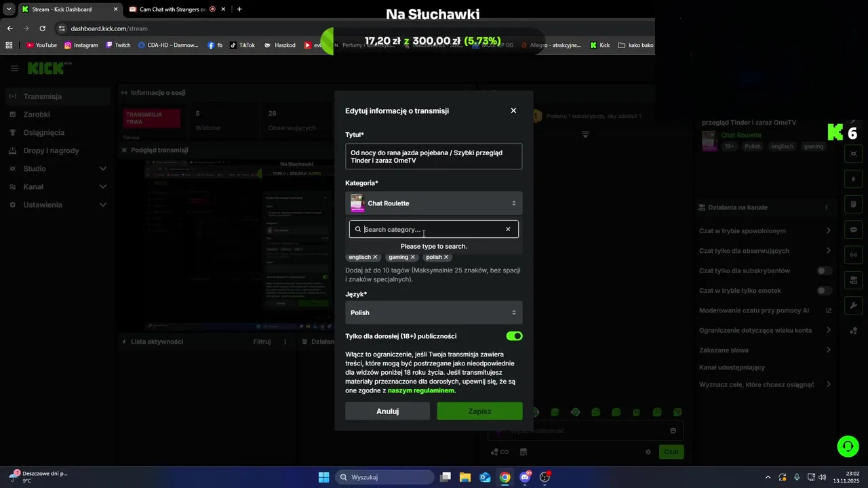Toggle the 18+ audience switch off
Viewport: 868px width, 488px height.
[x=514, y=336]
